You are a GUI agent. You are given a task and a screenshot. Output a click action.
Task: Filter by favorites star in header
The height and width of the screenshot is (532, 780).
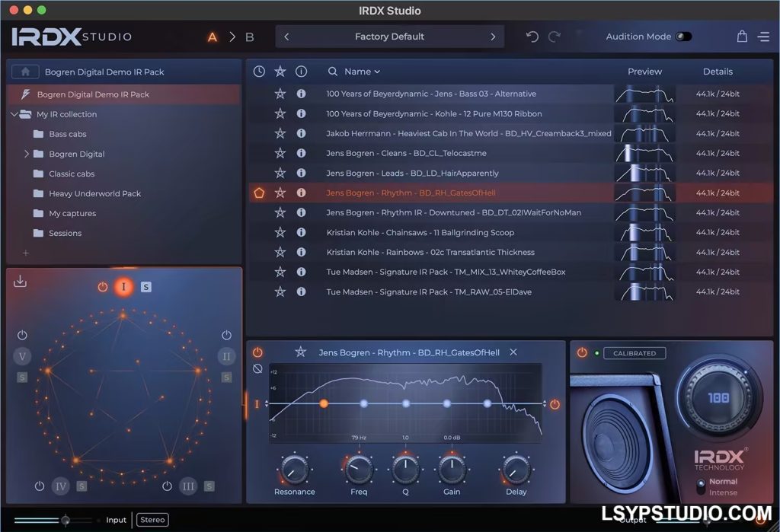(x=280, y=72)
